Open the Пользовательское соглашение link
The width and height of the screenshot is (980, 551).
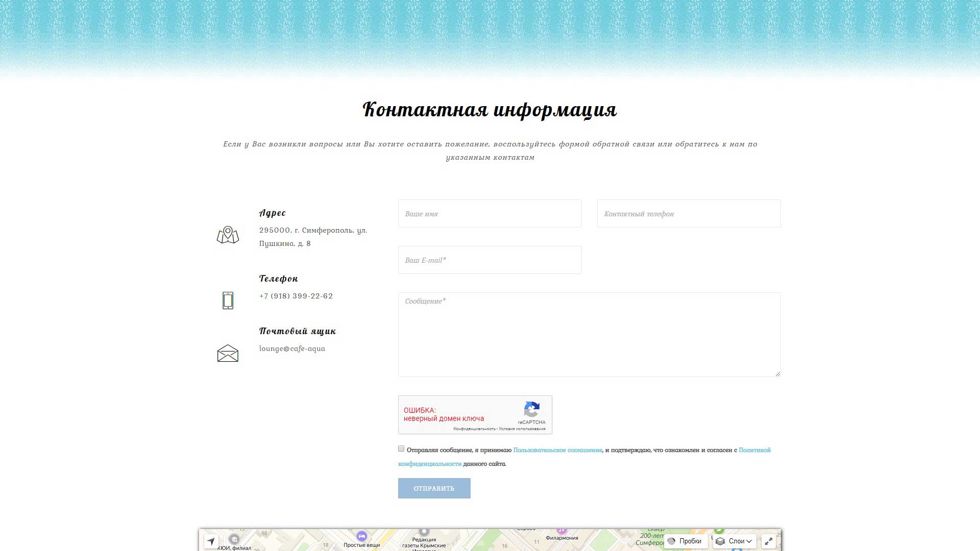[557, 450]
